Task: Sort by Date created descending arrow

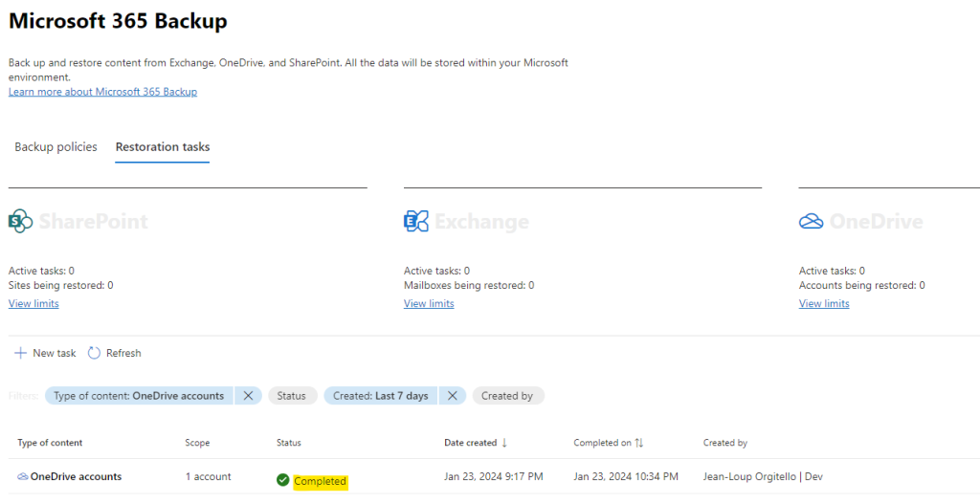Action: pyautogui.click(x=504, y=443)
